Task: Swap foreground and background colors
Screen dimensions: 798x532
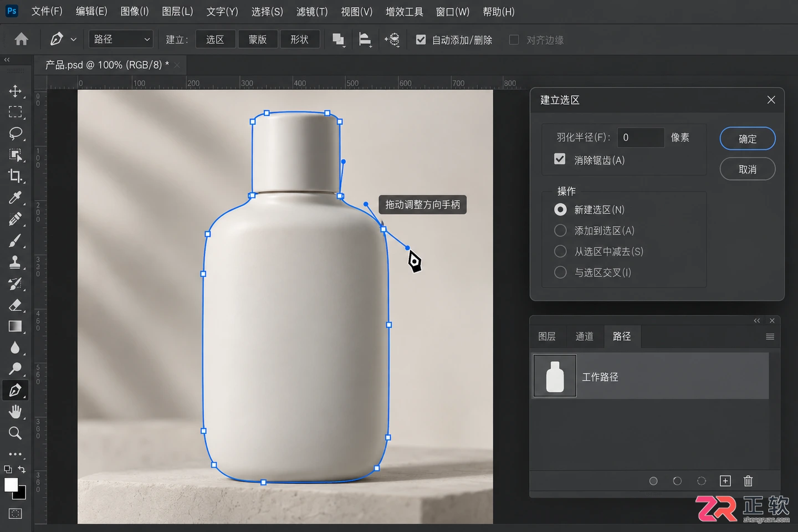Action: click(22, 469)
